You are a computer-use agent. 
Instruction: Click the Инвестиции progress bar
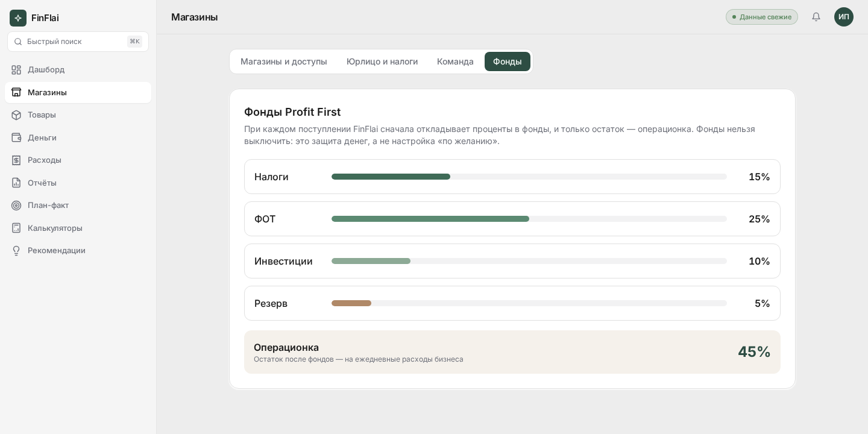click(x=529, y=261)
